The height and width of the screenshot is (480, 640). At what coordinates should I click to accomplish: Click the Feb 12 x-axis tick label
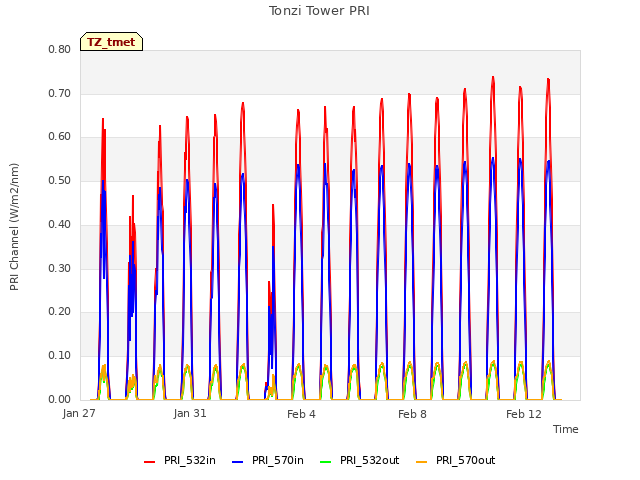point(524,414)
